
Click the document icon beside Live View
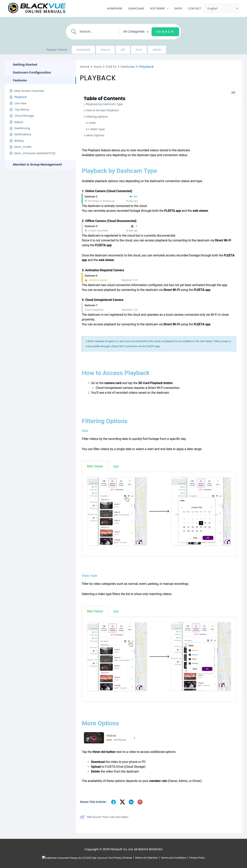click(x=11, y=103)
